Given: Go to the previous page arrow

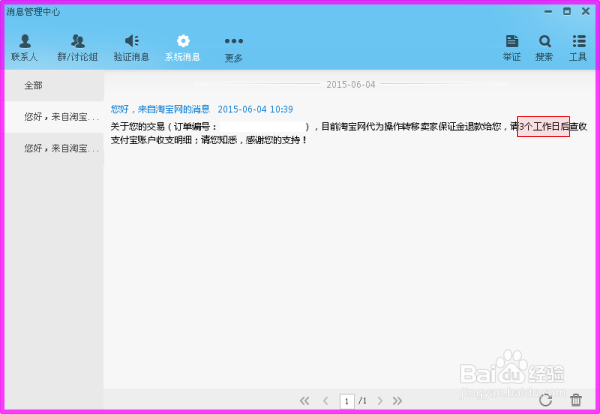Looking at the screenshot, I should (326, 401).
